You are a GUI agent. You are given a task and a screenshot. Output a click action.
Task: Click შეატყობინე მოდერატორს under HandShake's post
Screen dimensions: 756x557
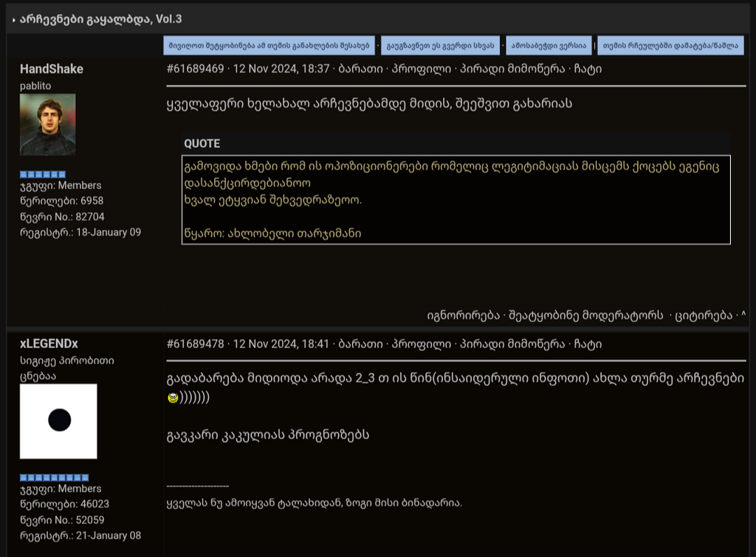point(585,315)
